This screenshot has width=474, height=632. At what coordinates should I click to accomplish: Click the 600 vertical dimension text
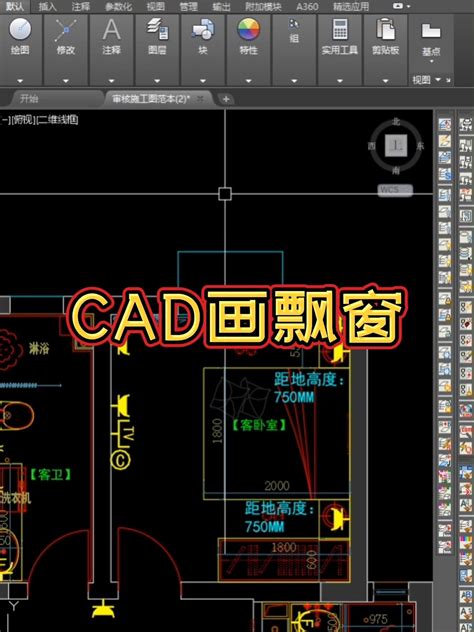coord(312,561)
